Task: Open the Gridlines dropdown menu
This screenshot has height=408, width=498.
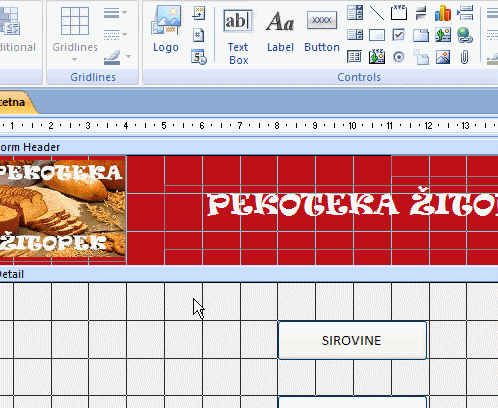Action: 75,34
